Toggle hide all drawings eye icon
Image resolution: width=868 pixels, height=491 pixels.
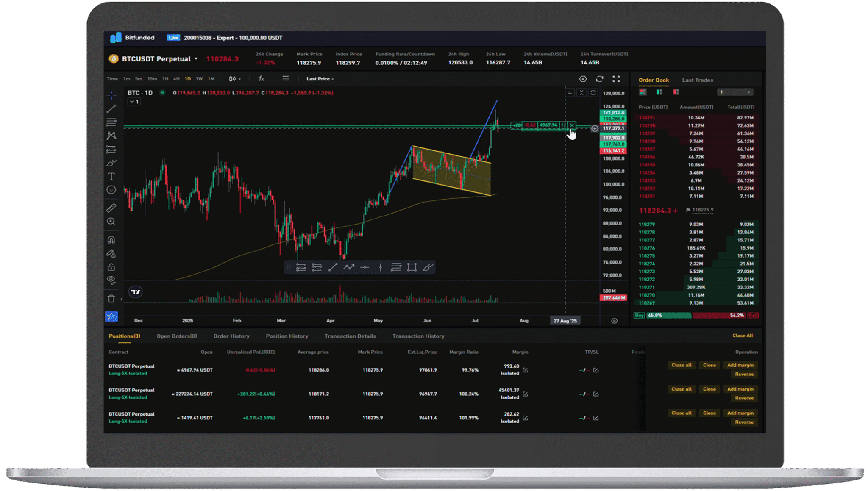tap(111, 280)
